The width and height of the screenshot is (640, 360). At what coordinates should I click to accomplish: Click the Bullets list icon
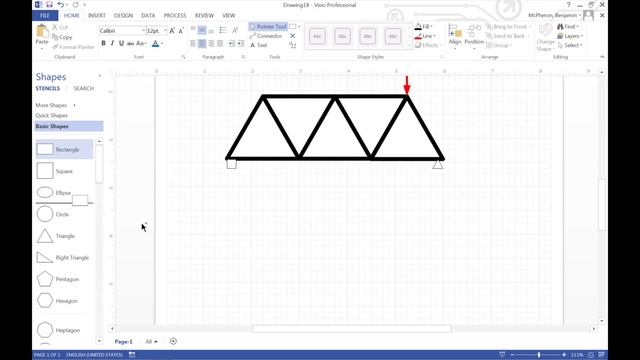point(223,30)
